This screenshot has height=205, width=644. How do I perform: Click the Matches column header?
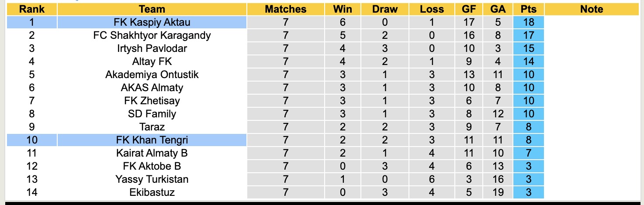coord(286,9)
